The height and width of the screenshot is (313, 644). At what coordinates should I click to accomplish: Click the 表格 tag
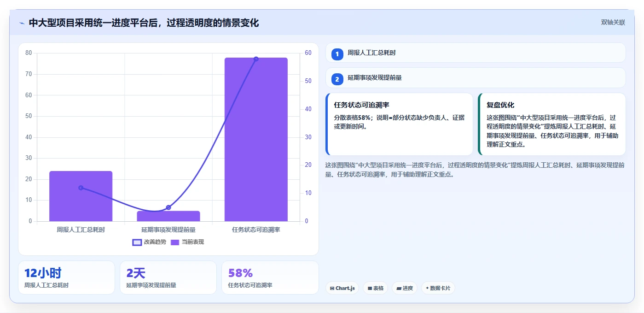375,288
